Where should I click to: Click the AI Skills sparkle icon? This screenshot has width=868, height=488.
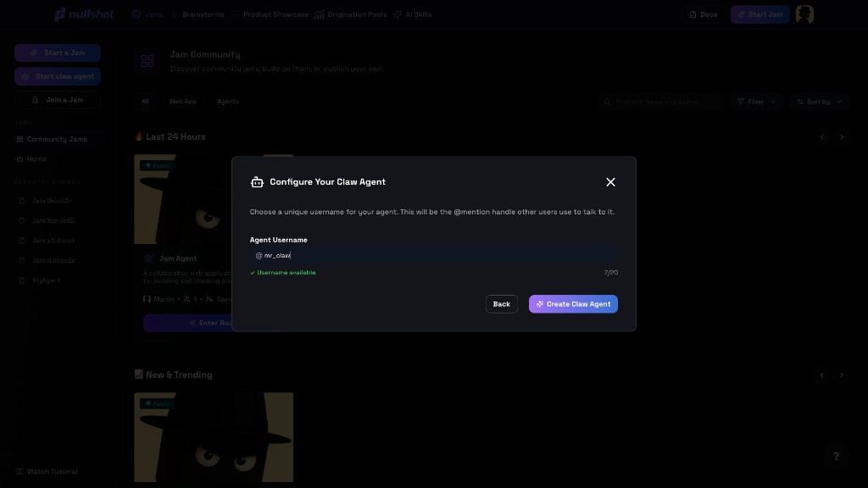click(398, 14)
